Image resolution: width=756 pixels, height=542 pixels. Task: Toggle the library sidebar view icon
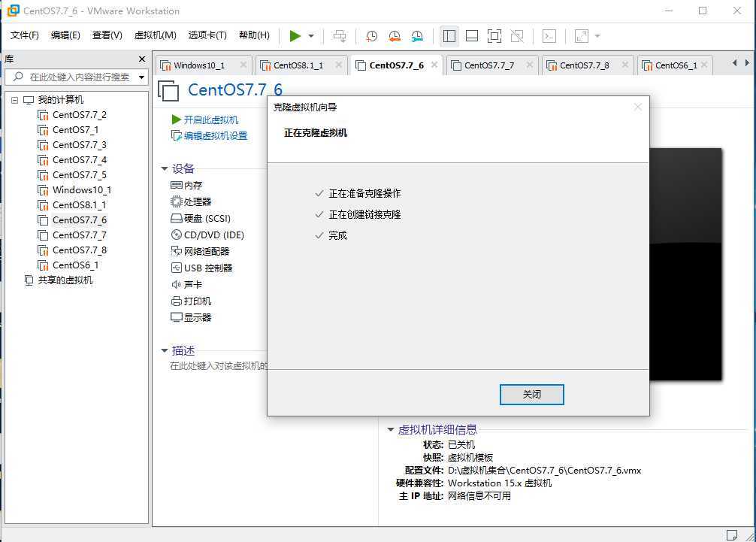449,36
